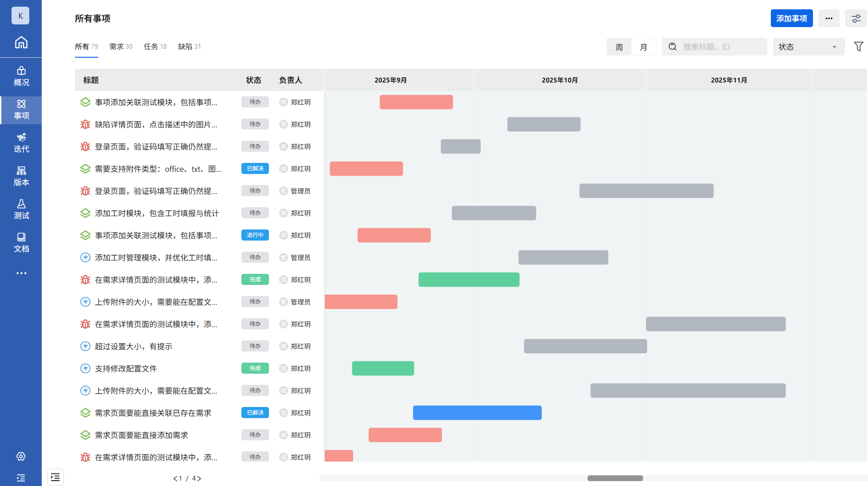Switch to the 需求 30 tab

tap(121, 47)
